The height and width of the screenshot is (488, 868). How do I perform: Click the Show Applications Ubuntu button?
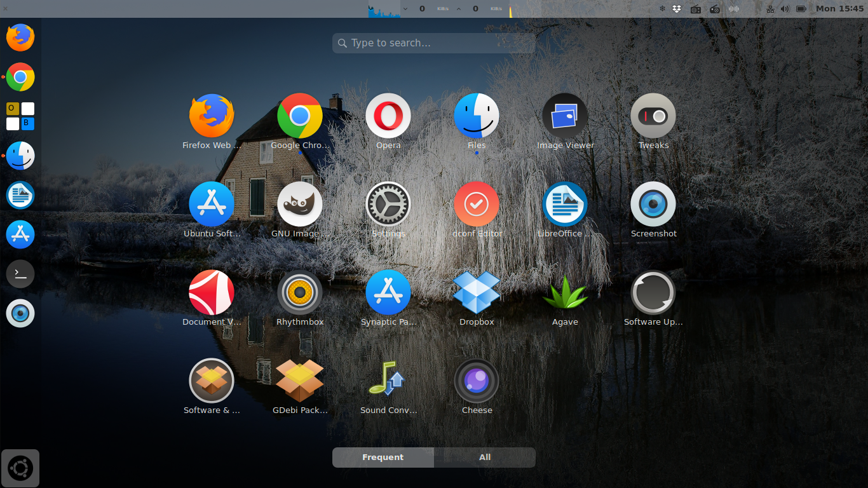coord(20,469)
